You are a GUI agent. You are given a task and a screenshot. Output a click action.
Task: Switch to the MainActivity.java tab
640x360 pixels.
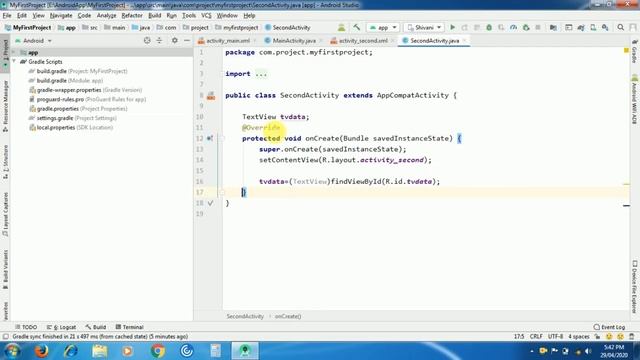pyautogui.click(x=293, y=41)
